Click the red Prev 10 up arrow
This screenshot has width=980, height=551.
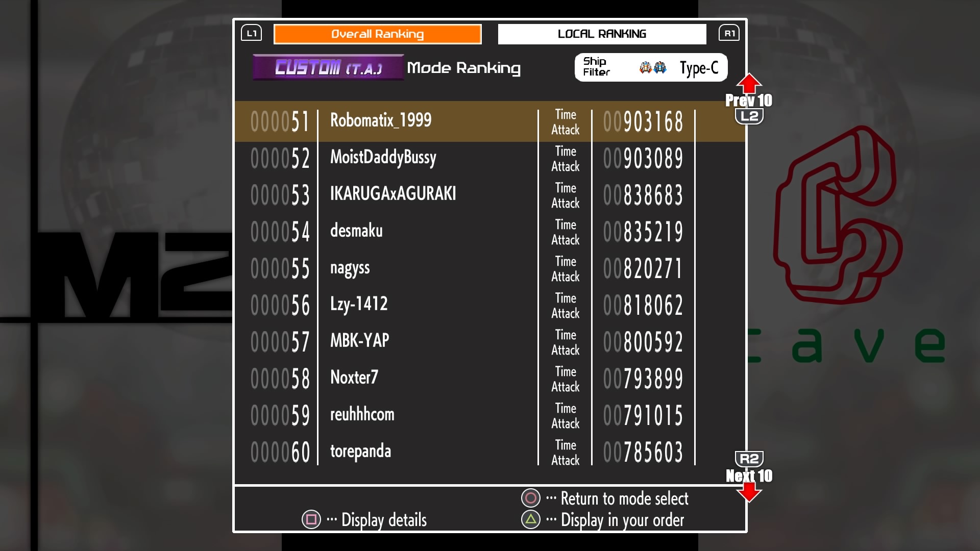(x=749, y=84)
